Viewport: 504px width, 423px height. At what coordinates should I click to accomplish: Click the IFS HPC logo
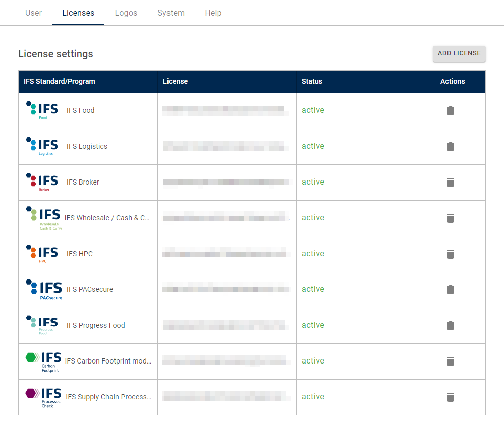click(x=42, y=254)
